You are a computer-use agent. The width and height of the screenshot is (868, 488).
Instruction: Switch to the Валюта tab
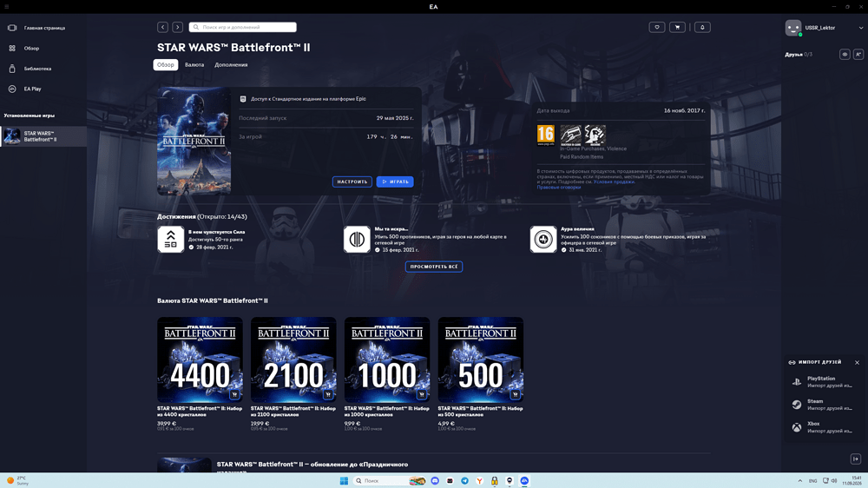(194, 65)
